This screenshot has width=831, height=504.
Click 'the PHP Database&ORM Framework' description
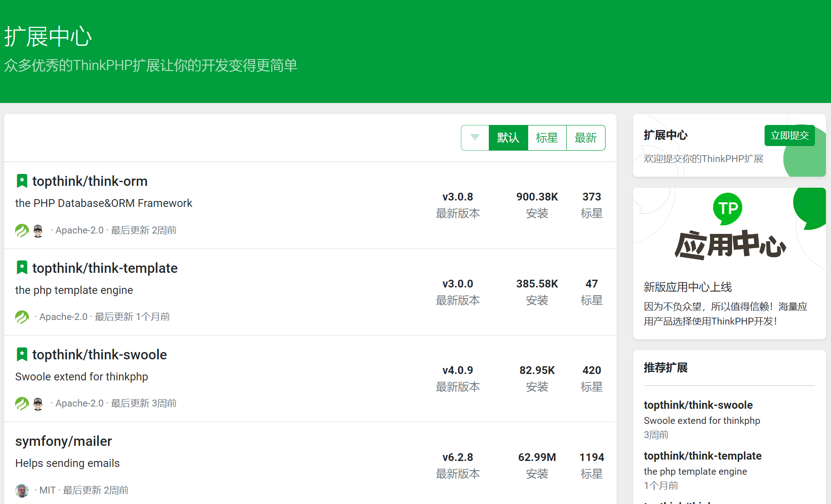tap(104, 203)
